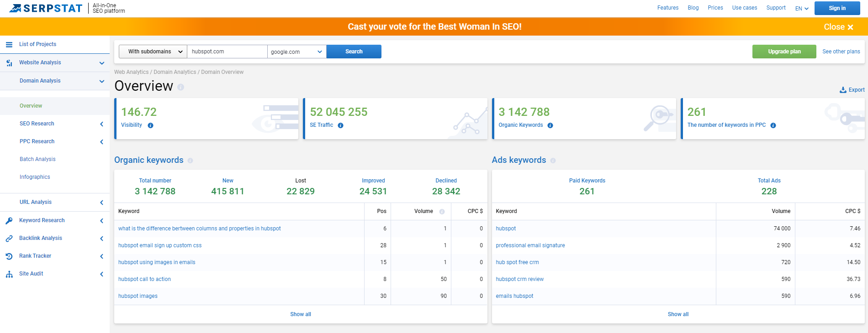The height and width of the screenshot is (333, 868).
Task: Click the Keyword Research key icon
Action: click(9, 221)
